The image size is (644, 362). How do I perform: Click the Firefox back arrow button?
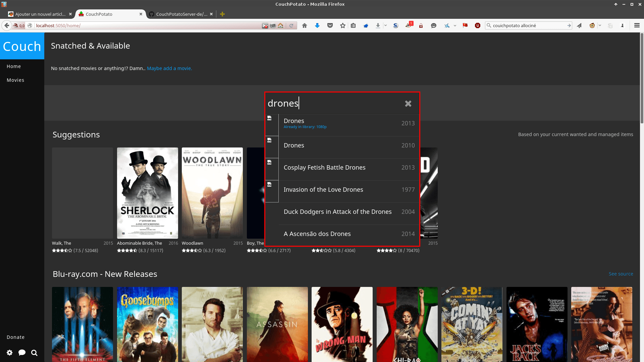pyautogui.click(x=7, y=25)
